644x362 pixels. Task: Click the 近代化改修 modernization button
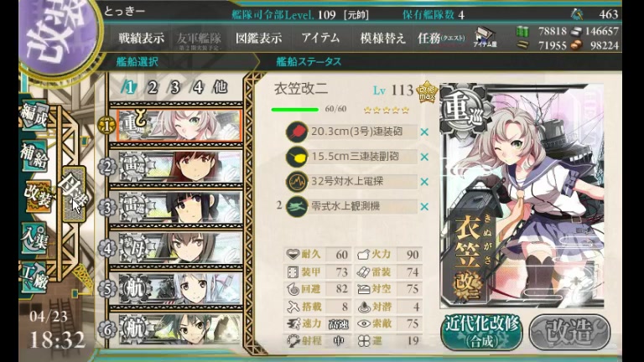point(481,332)
